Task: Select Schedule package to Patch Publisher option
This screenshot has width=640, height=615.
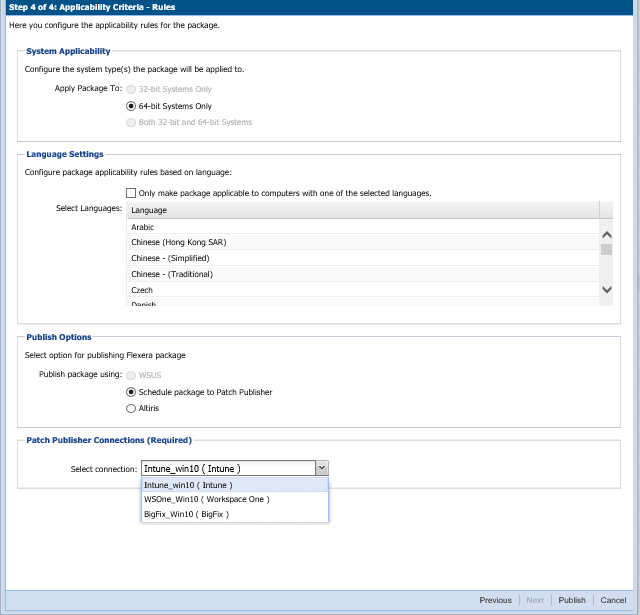Action: [x=131, y=392]
